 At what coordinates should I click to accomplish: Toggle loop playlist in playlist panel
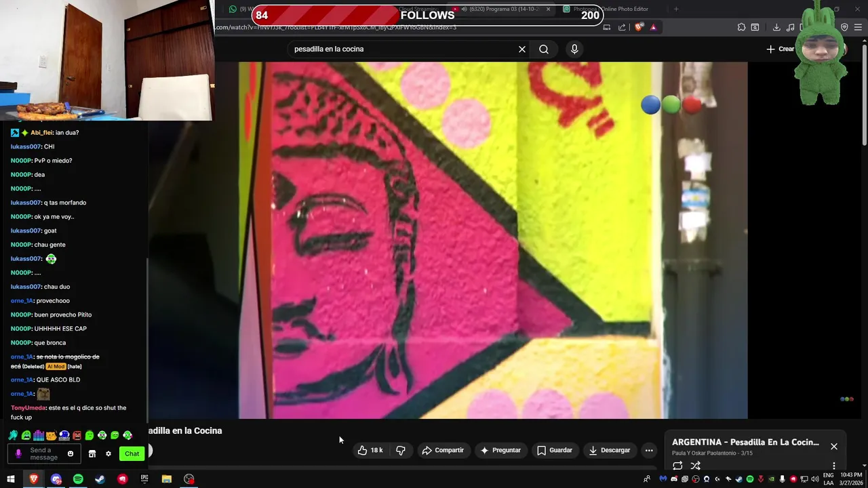pos(677,466)
